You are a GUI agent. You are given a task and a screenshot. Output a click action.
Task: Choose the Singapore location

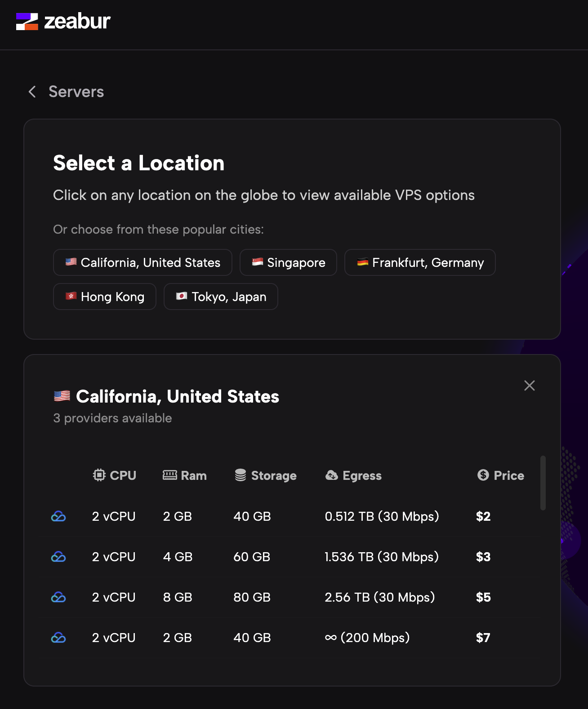(288, 262)
